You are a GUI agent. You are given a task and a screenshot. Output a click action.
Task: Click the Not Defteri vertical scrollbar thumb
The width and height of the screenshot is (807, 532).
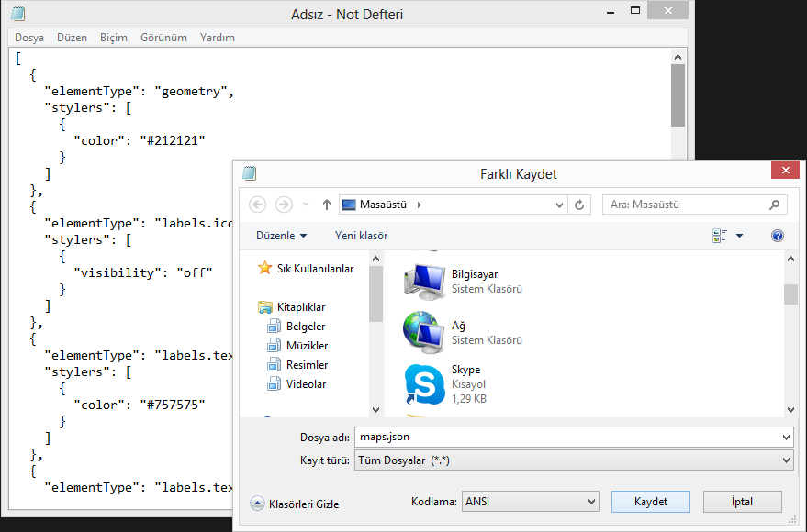(x=678, y=95)
